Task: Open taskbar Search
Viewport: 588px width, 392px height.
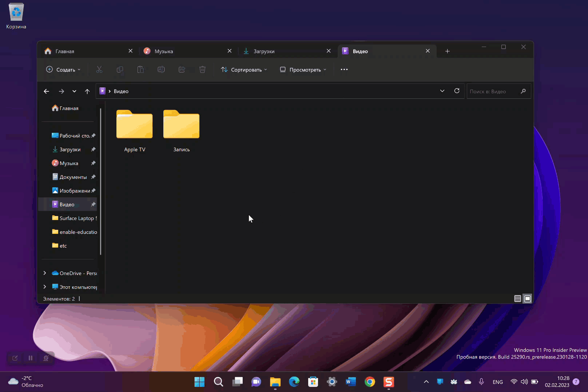Action: [218, 382]
